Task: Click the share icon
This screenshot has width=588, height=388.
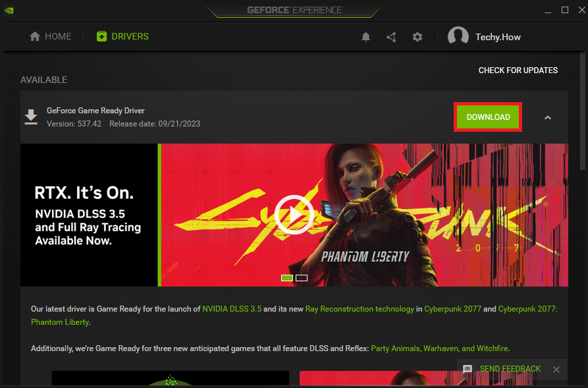Action: (391, 37)
